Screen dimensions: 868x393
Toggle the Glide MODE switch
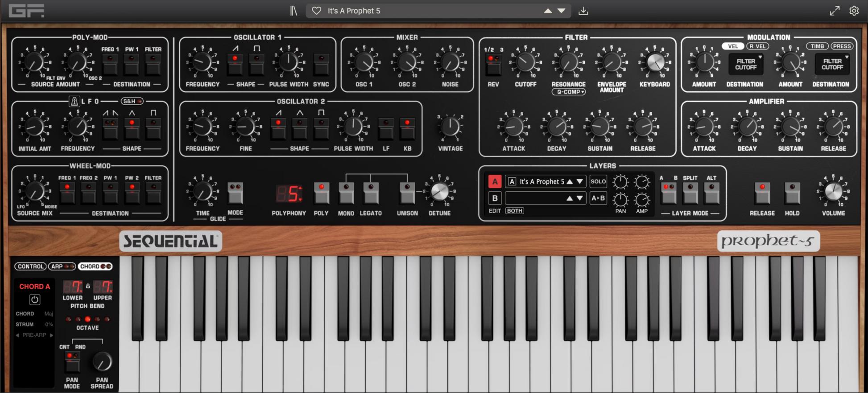[x=235, y=192]
